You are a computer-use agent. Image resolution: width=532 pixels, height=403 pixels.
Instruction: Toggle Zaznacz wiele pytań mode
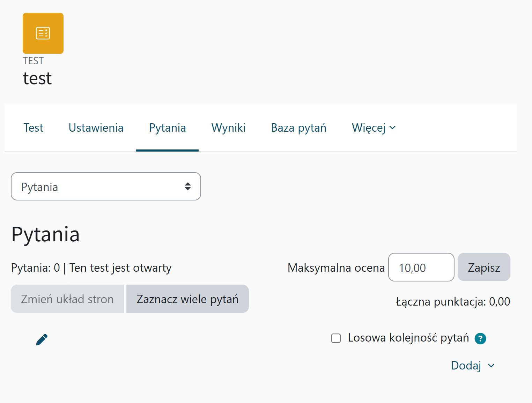coord(187,299)
